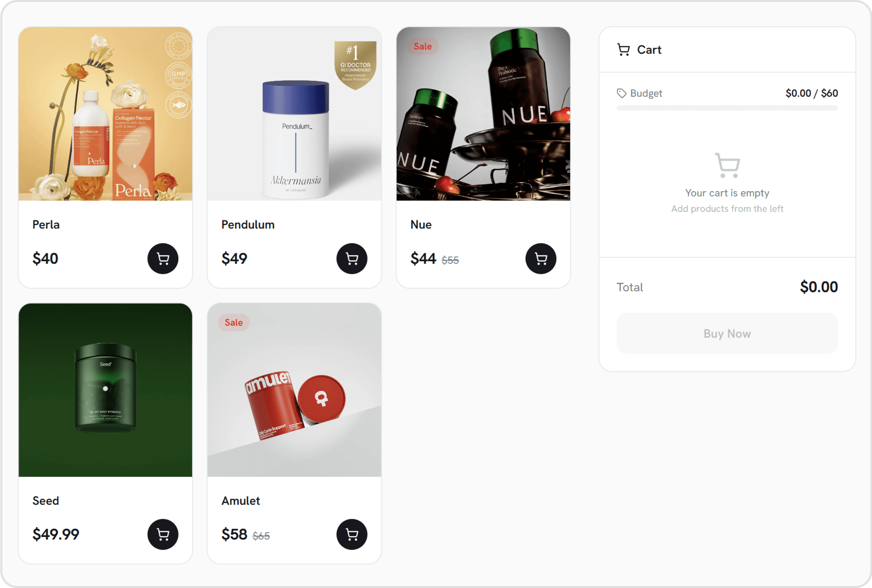Screen dimensions: 872x588
Task: Add Pendulum to cart
Action: click(352, 259)
